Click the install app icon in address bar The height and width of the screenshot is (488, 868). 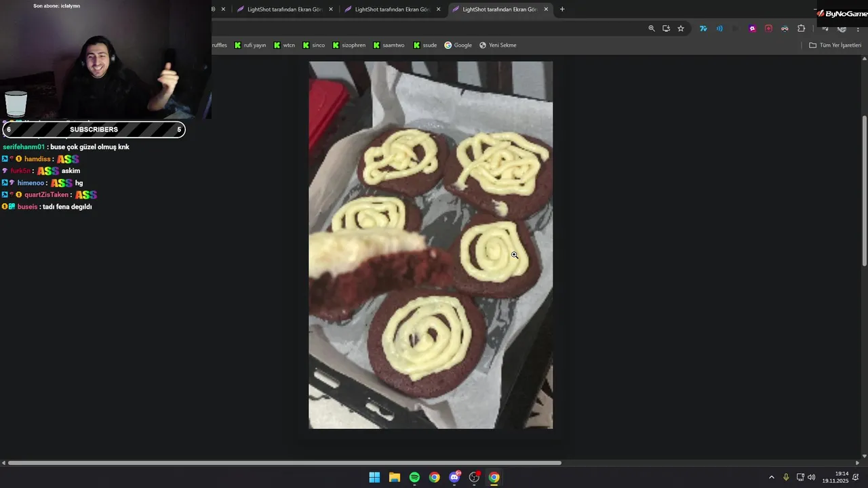(x=666, y=28)
